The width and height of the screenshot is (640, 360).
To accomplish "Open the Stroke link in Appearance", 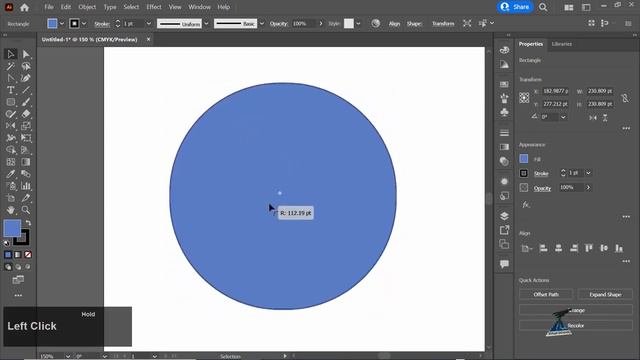I will (541, 174).
